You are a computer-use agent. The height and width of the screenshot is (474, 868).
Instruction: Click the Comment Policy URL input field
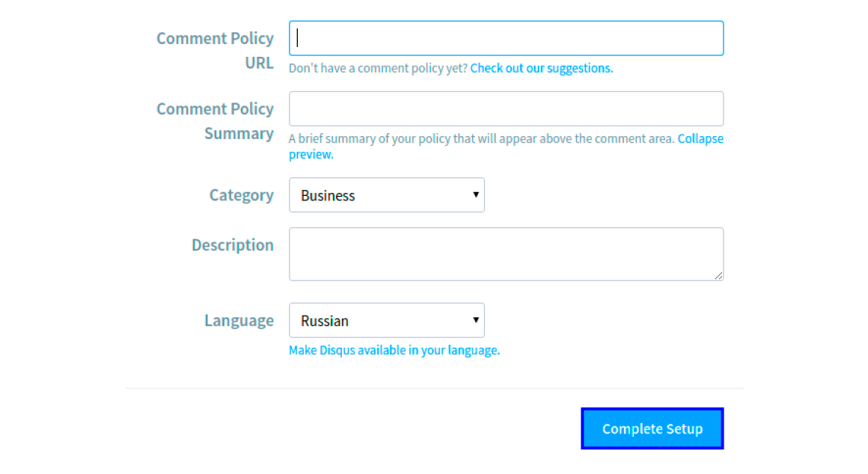(506, 38)
